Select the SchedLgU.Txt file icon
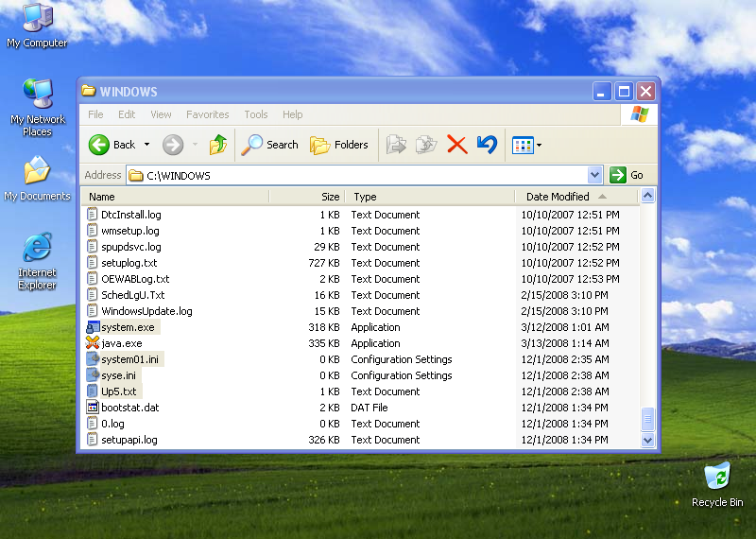This screenshot has height=539, width=756. [x=92, y=295]
